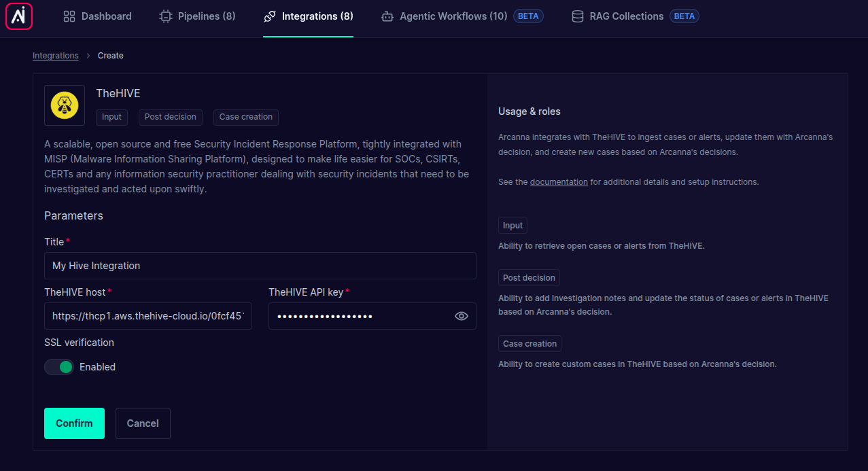Open the Pipelines (8) tab
Viewport: 868px width, 471px height.
(x=197, y=16)
